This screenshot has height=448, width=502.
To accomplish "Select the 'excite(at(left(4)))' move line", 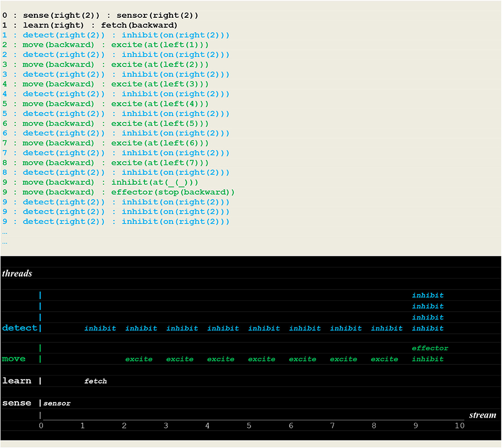I will point(105,104).
